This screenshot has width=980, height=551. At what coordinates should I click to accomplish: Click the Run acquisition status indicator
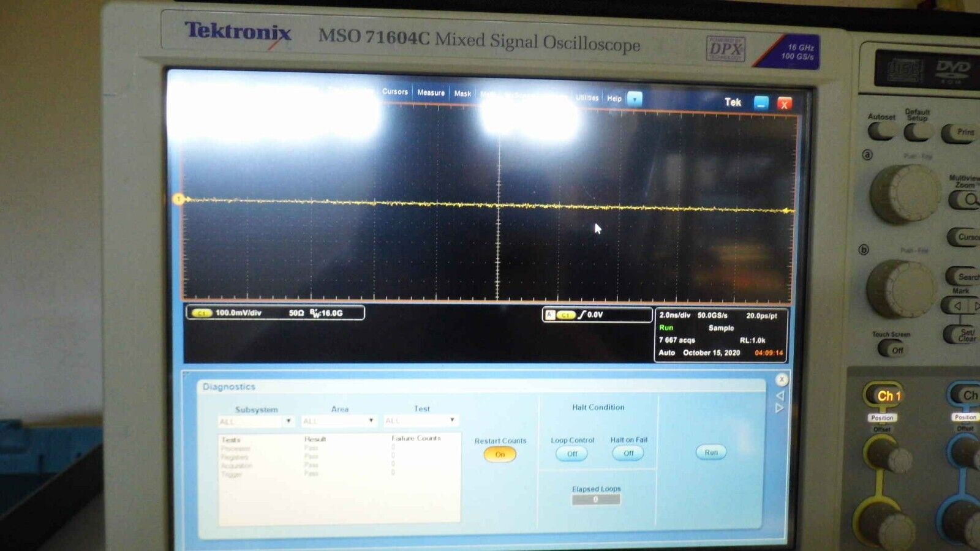666,328
